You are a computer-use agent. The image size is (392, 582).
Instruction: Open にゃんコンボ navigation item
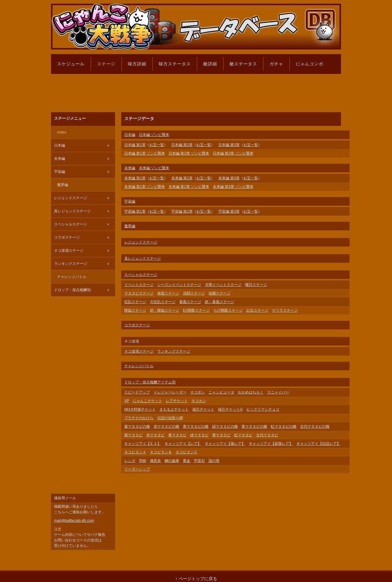click(309, 64)
